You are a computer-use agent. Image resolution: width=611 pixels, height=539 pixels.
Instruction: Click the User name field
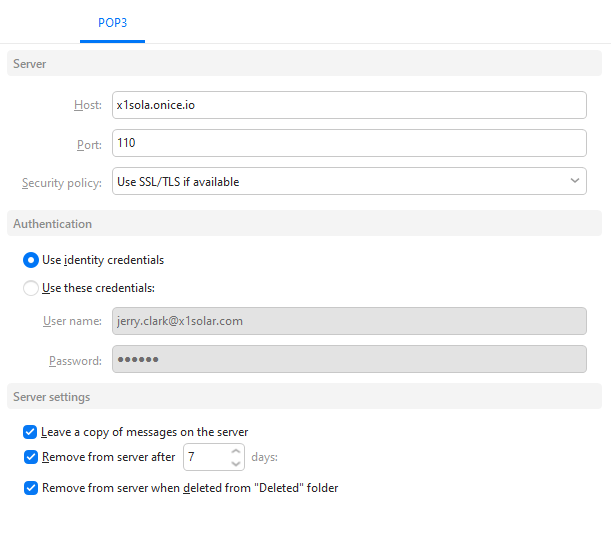coord(348,321)
